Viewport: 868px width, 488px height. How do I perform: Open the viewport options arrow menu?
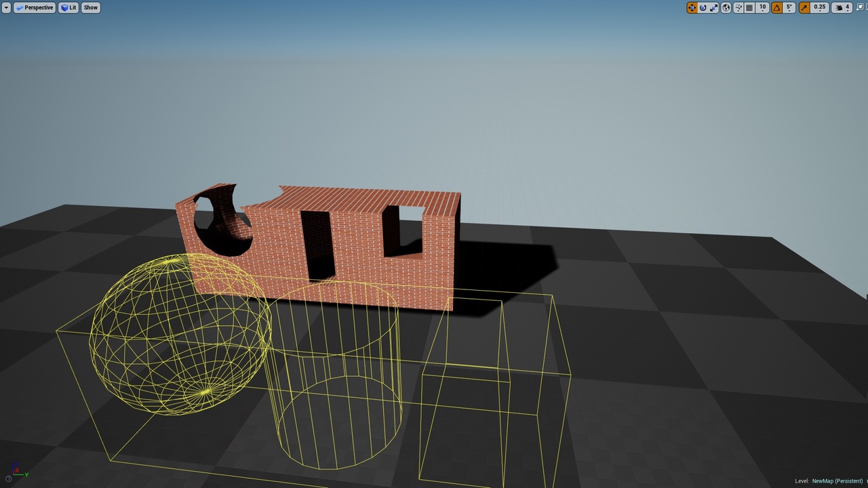(6, 7)
